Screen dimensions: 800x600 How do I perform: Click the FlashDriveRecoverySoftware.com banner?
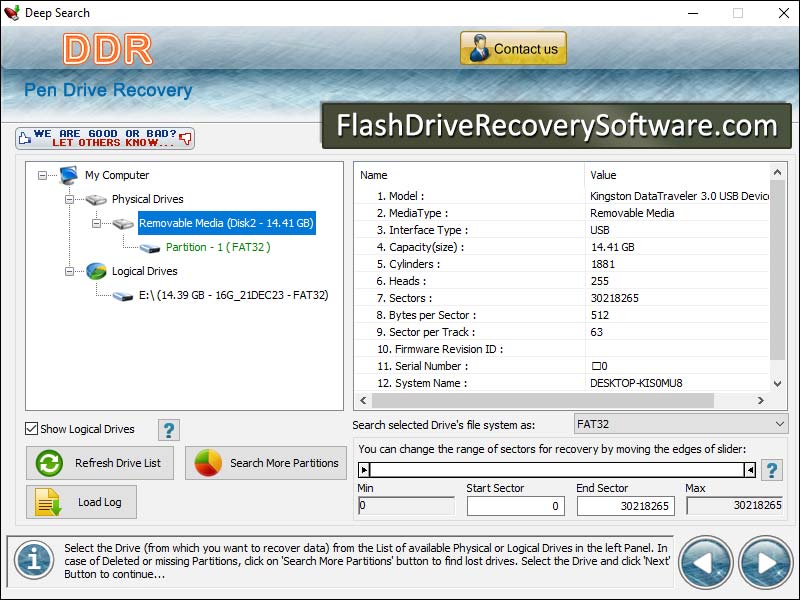point(557,126)
